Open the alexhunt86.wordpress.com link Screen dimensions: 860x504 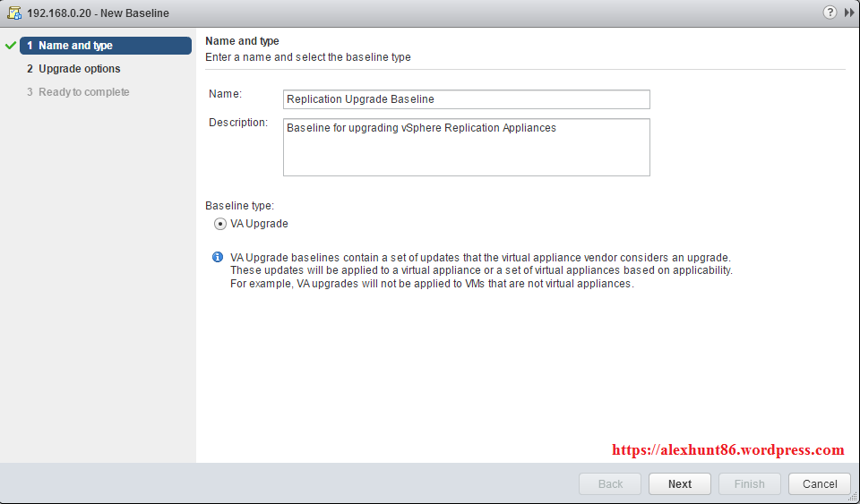pyautogui.click(x=727, y=450)
